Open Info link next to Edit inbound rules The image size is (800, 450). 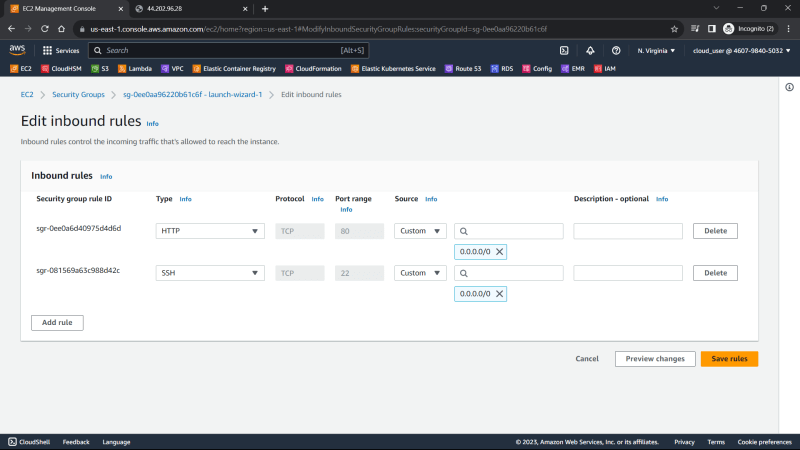(x=153, y=123)
